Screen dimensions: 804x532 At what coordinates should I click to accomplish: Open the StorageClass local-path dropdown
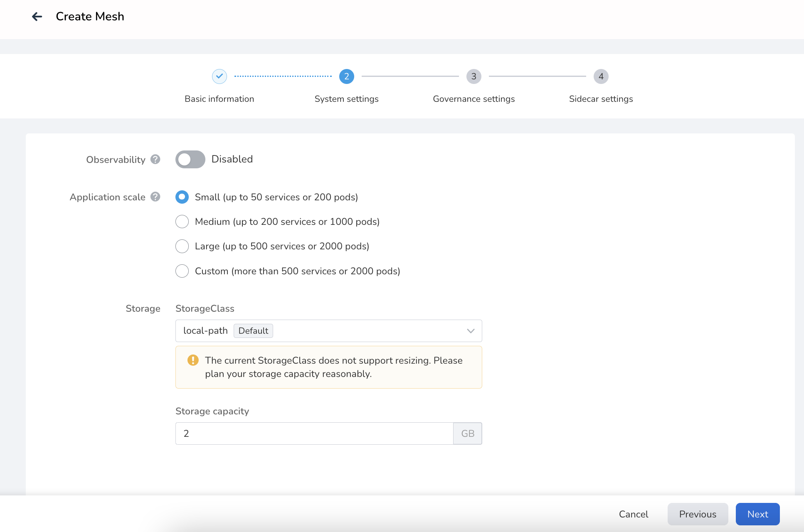pyautogui.click(x=329, y=331)
